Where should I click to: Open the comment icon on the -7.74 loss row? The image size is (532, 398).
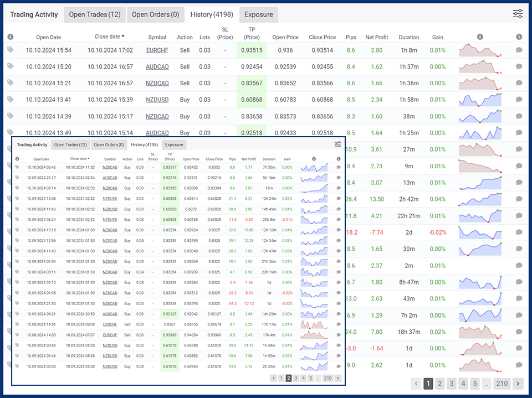(x=519, y=232)
